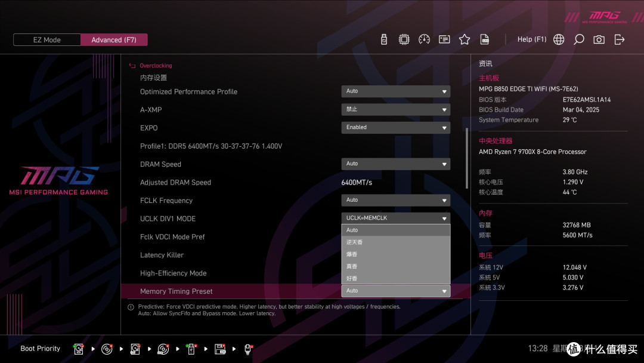Click the info icon beside help text

tap(131, 307)
